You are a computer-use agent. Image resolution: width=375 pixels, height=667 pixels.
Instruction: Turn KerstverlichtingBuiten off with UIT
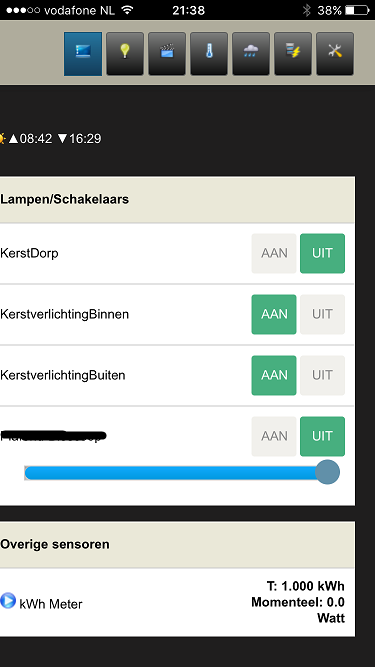click(322, 375)
